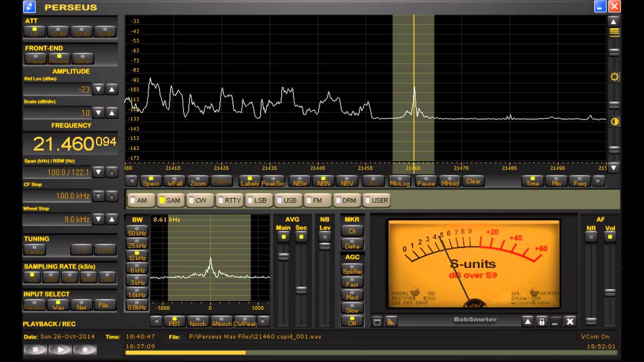
Task: Increase the Scale dB/div value
Action: point(112,113)
